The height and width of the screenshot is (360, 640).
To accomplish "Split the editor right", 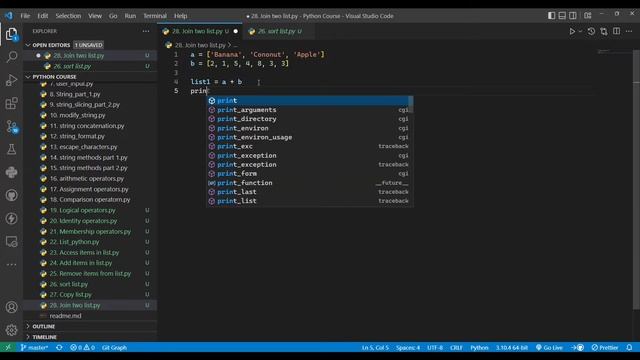I will (x=616, y=31).
